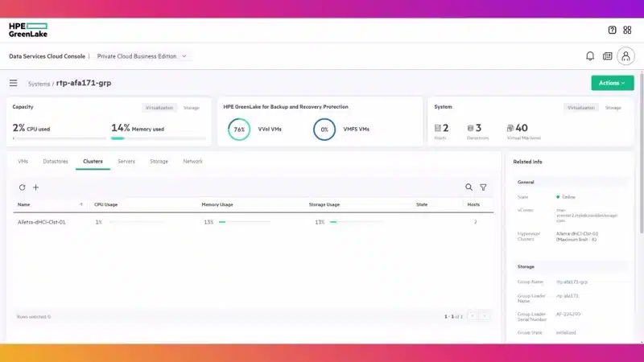644x362 pixels.
Task: Click the Virtual Machines icon in System card
Action: [510, 128]
